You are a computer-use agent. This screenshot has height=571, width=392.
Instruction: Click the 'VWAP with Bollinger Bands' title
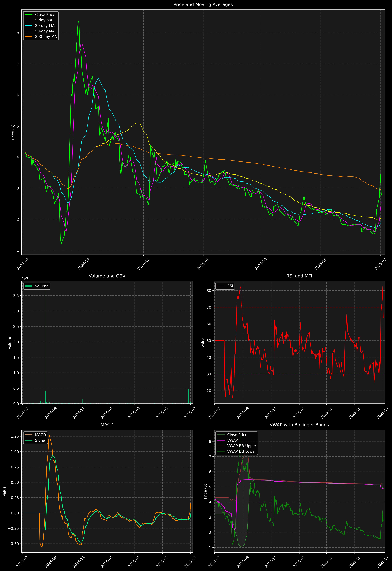(299, 425)
